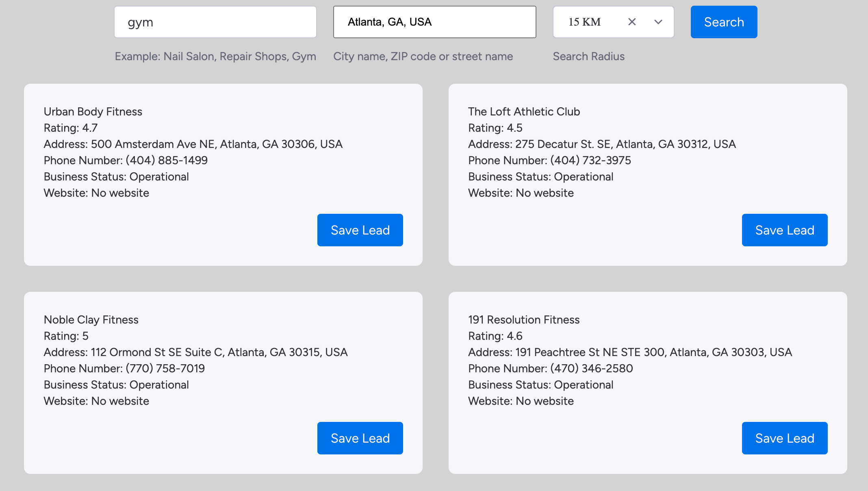The image size is (868, 491).
Task: Click the Search Radius helper label
Action: click(x=588, y=56)
